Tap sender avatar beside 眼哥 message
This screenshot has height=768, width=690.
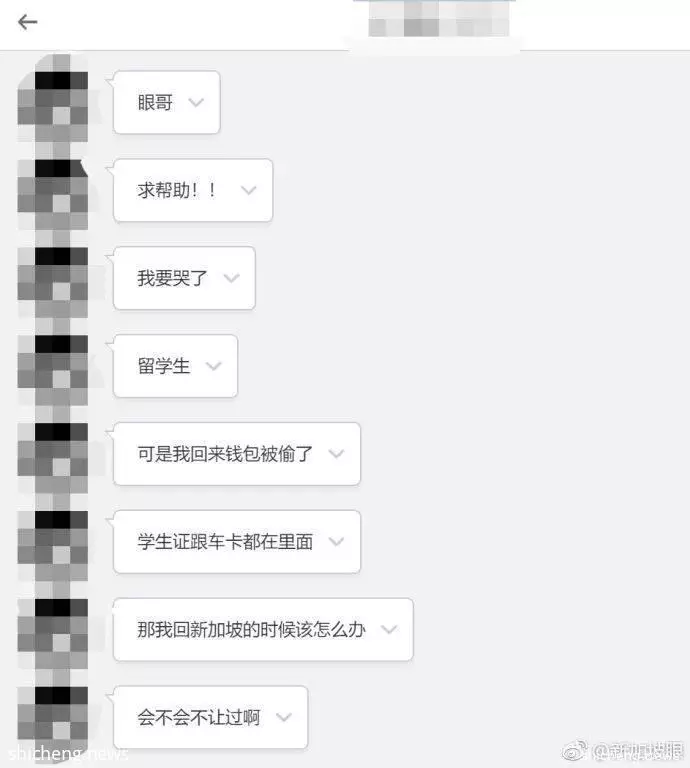(53, 103)
